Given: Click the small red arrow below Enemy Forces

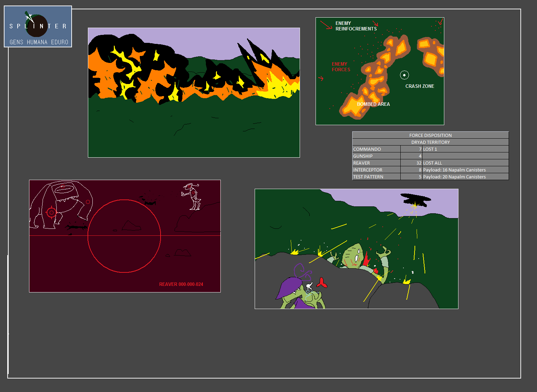Looking at the screenshot, I should point(321,78).
